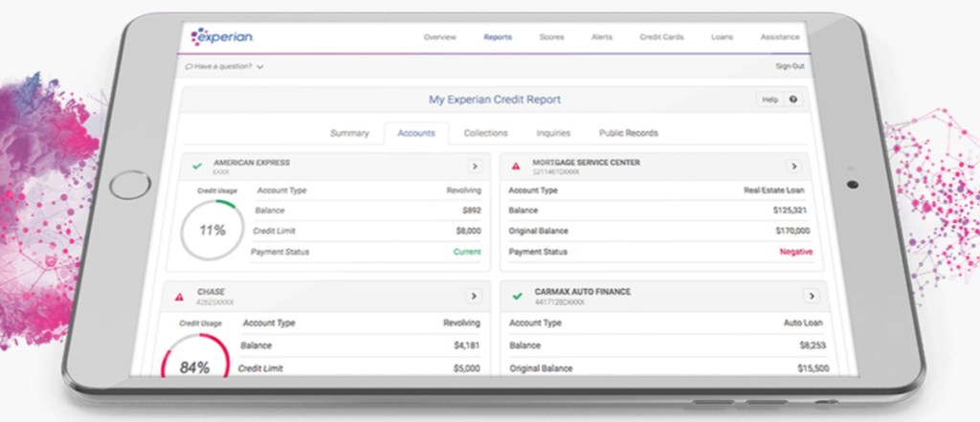Switch to the Collections tab
This screenshot has width=980, height=422.
[x=485, y=134]
